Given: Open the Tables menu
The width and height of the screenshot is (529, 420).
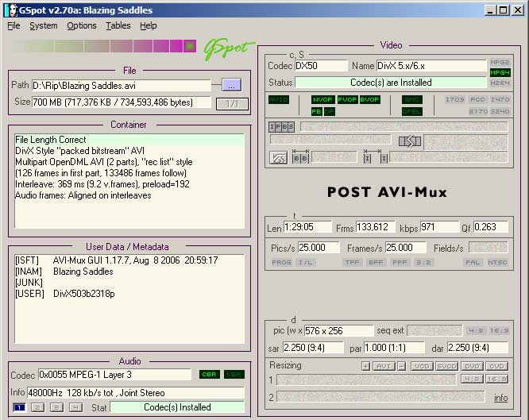Looking at the screenshot, I should (x=118, y=25).
